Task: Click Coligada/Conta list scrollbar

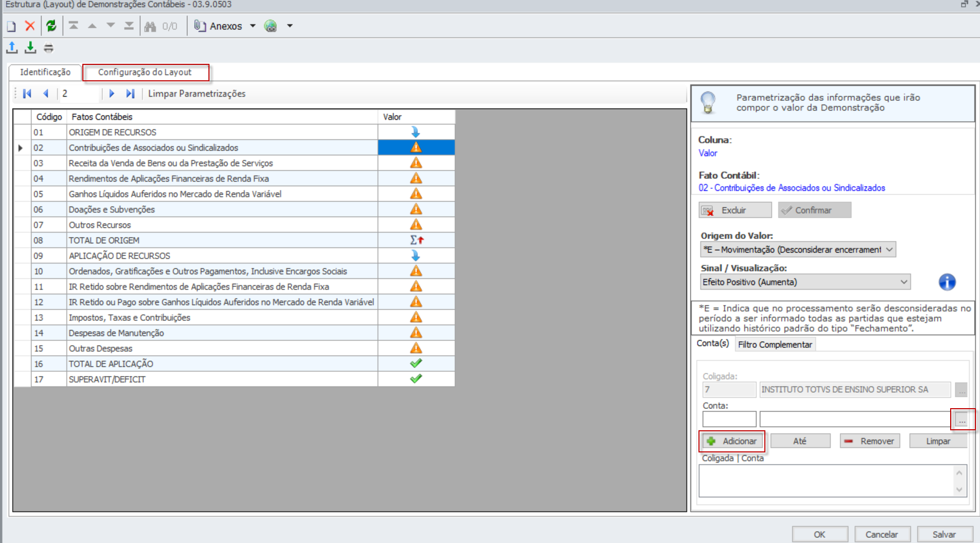Action: [x=959, y=481]
